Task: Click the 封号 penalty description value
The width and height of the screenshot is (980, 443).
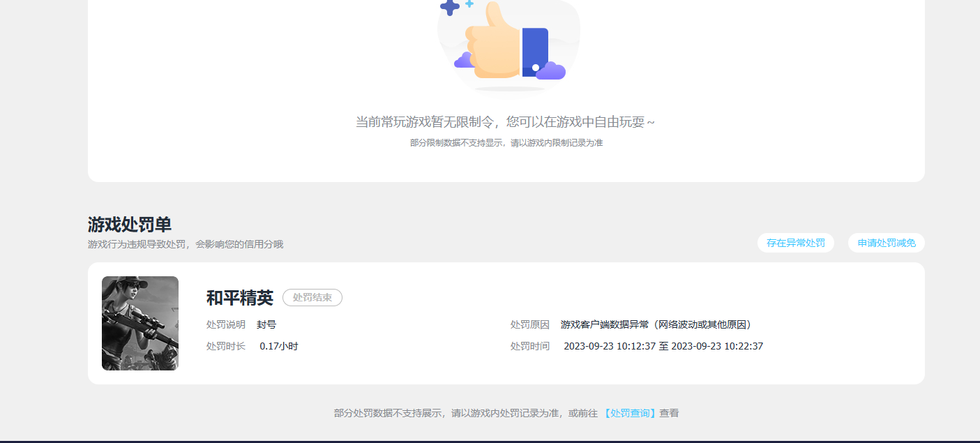Action: pos(266,325)
